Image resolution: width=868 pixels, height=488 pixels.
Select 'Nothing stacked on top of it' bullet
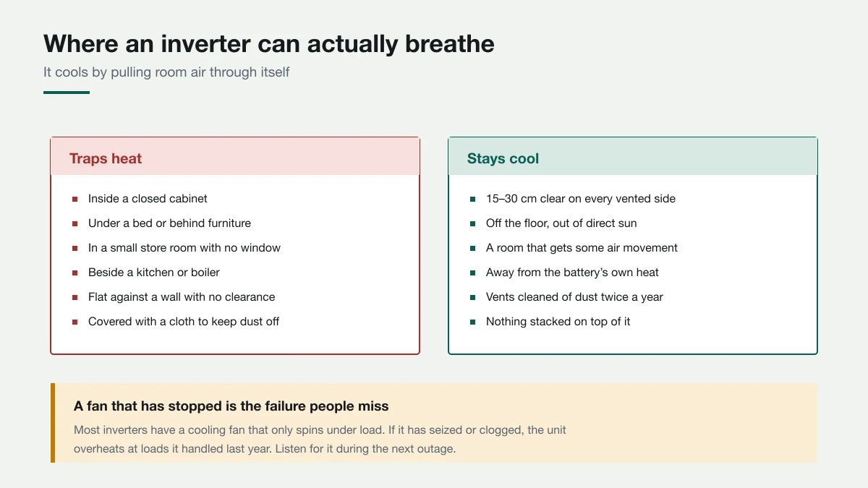pos(558,322)
